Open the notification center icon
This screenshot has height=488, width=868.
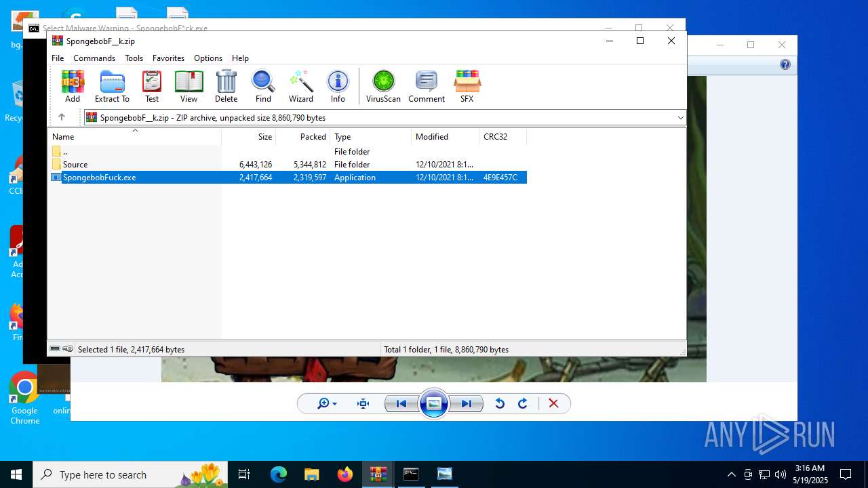tap(846, 474)
